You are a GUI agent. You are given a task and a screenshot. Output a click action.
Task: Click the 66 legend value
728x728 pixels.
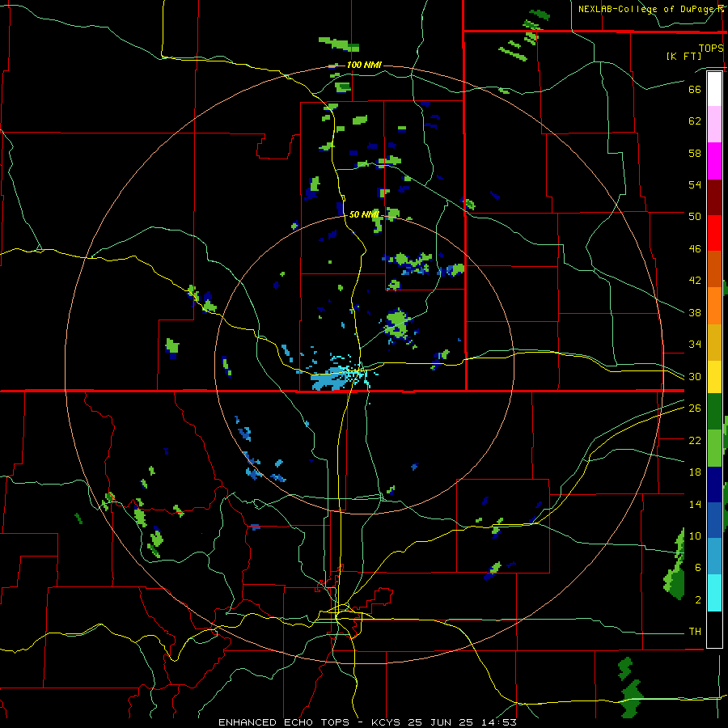[695, 90]
